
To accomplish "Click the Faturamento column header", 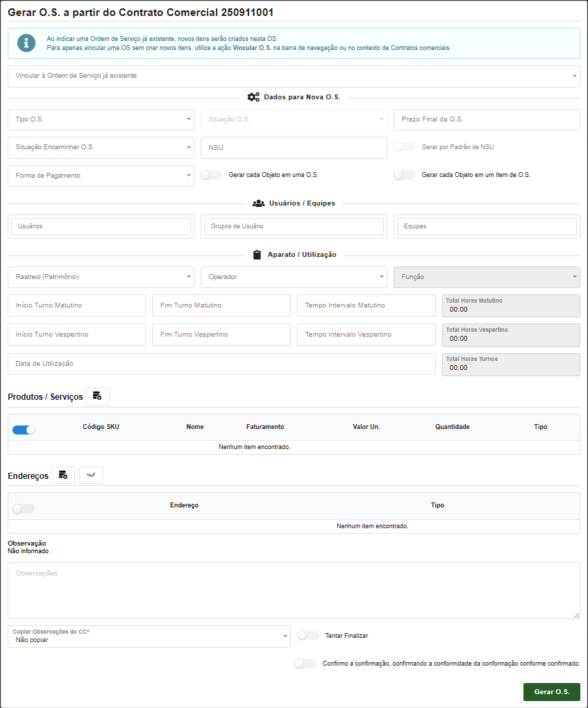I will [265, 427].
